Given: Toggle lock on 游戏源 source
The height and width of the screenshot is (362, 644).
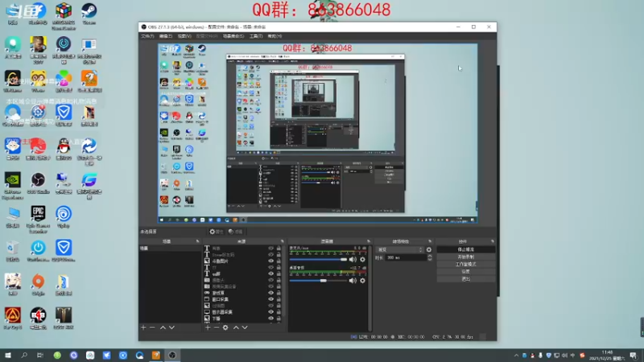Looking at the screenshot, I should pyautogui.click(x=279, y=293).
